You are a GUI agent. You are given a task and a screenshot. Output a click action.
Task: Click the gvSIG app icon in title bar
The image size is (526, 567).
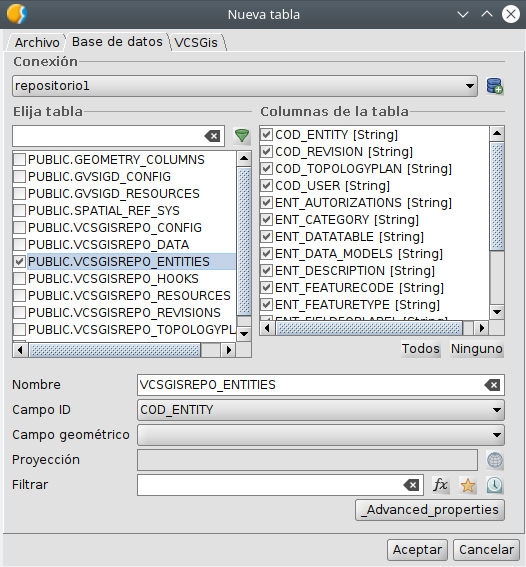[17, 14]
